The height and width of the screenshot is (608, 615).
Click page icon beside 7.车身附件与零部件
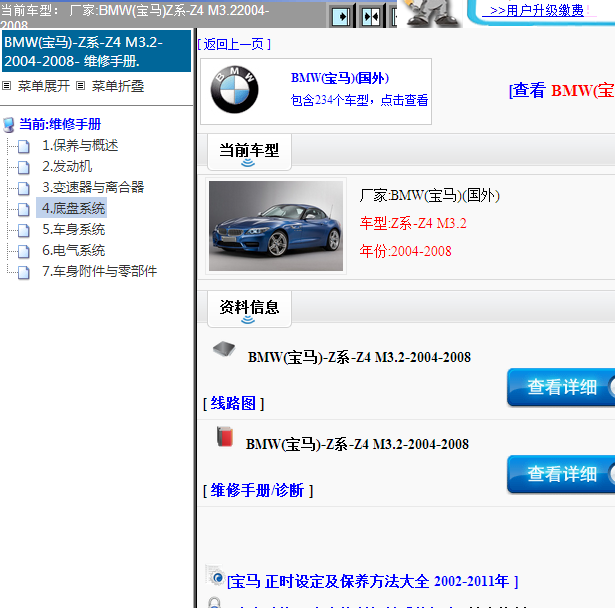[x=24, y=272]
